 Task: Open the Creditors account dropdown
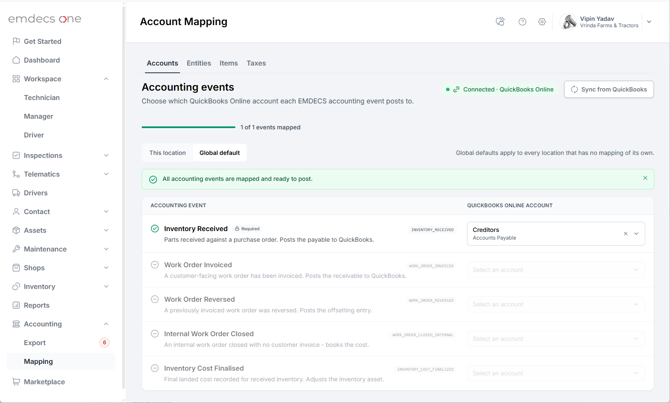pos(636,233)
